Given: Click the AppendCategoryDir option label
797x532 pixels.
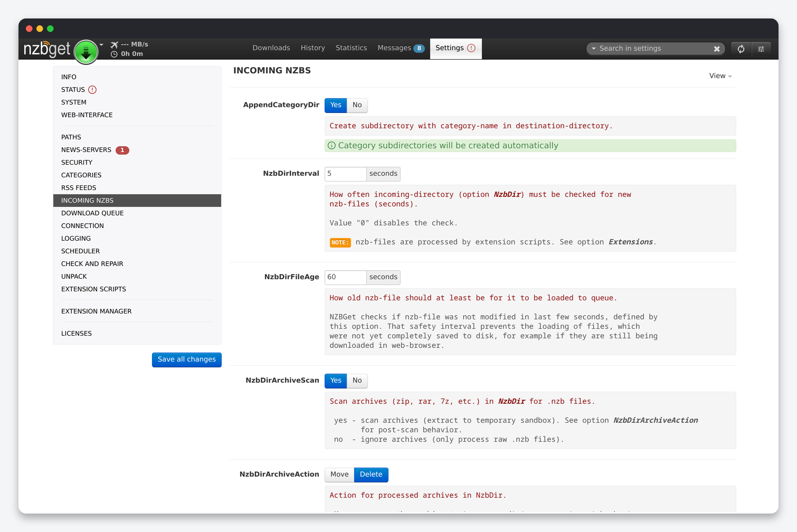Looking at the screenshot, I should [x=281, y=105].
